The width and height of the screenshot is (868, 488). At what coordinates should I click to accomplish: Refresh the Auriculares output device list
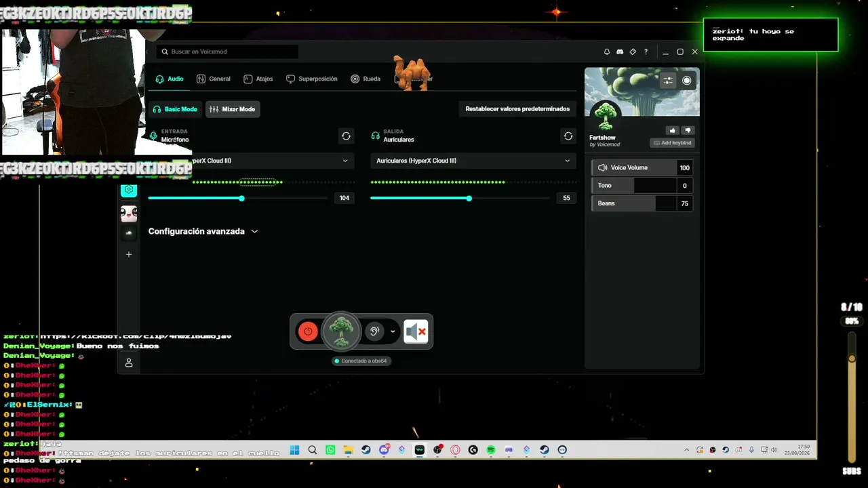click(568, 136)
